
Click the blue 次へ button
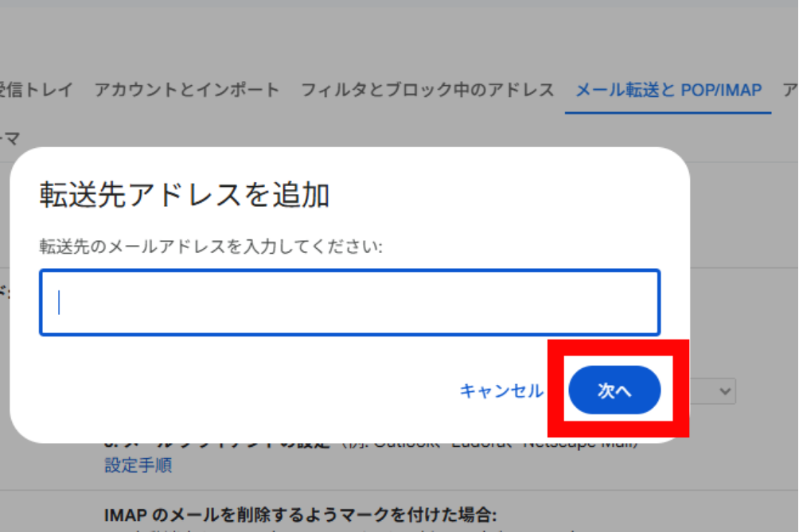pyautogui.click(x=614, y=390)
